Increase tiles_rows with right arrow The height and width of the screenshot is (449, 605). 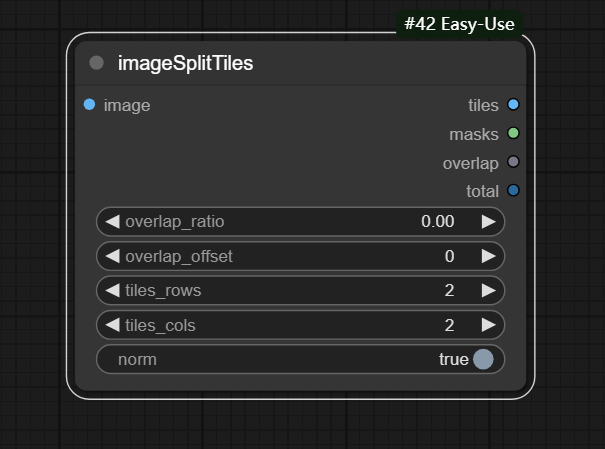pyautogui.click(x=488, y=290)
